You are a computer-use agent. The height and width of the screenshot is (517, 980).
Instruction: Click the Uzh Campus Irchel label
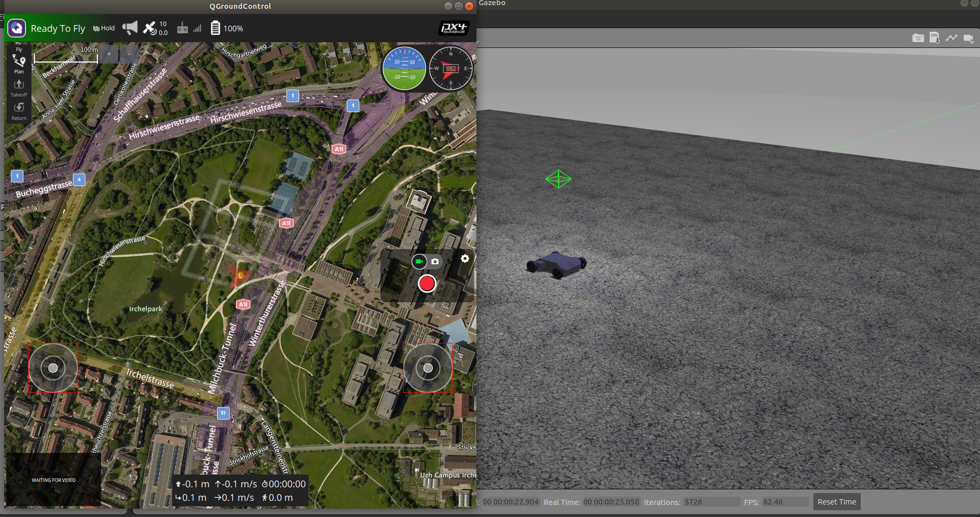[448, 475]
